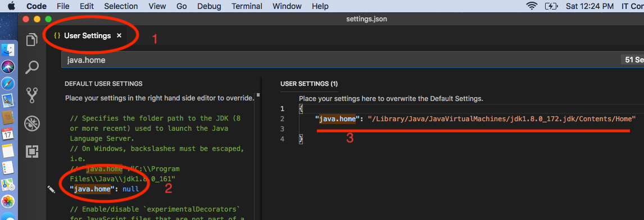This screenshot has height=220, width=644.
Task: Click the Apple menu icon
Action: click(x=11, y=6)
